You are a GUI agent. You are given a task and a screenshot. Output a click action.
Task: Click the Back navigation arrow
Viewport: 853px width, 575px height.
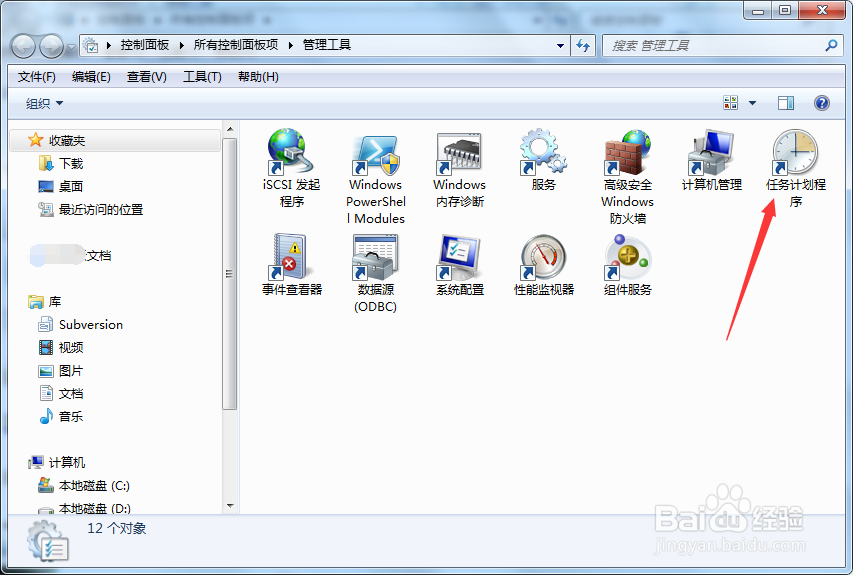[x=23, y=46]
